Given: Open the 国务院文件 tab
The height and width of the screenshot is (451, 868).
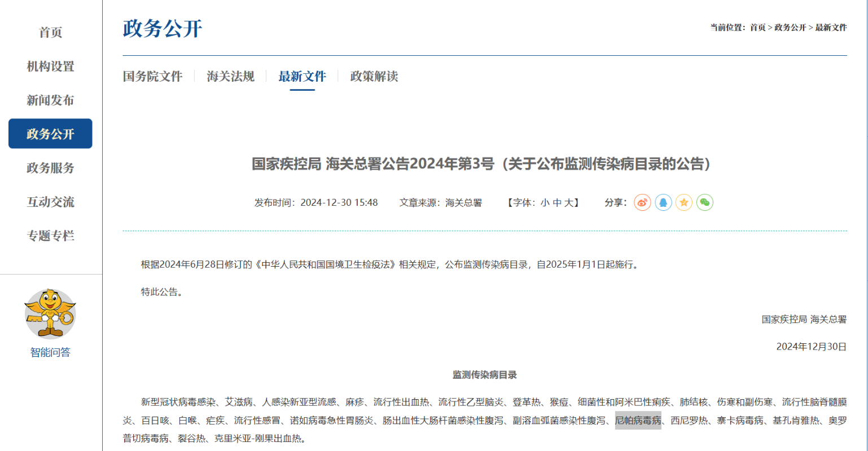Looking at the screenshot, I should tap(152, 77).
